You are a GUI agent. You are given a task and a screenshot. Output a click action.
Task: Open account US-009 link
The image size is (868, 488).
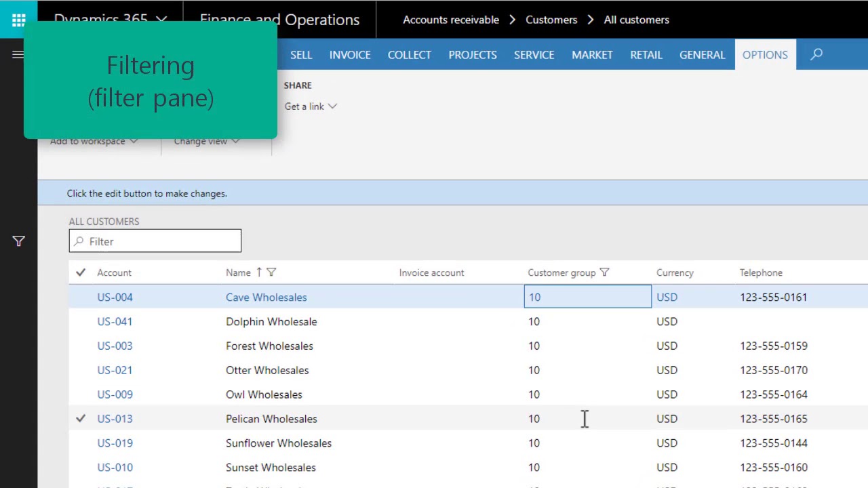115,394
